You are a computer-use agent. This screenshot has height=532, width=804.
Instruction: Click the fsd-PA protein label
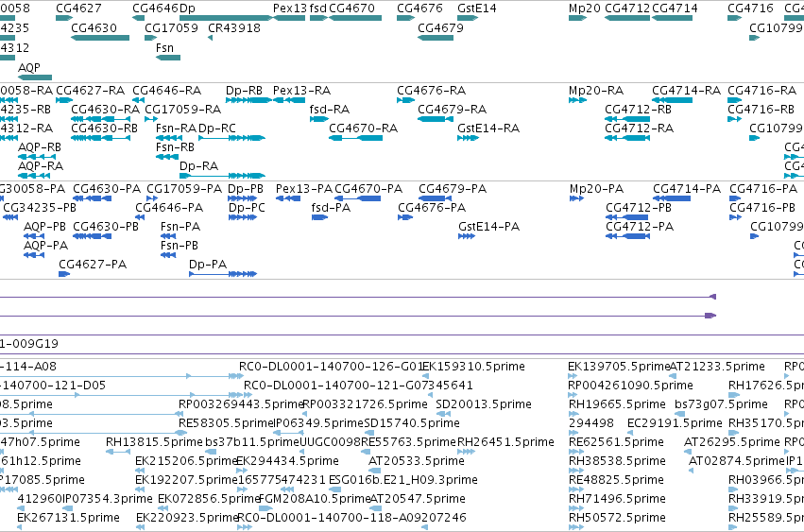tap(331, 208)
